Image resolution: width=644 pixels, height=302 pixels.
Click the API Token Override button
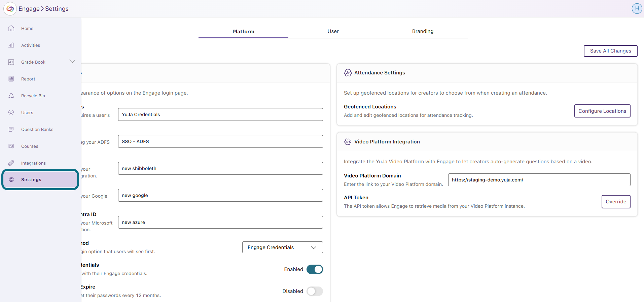coord(616,202)
